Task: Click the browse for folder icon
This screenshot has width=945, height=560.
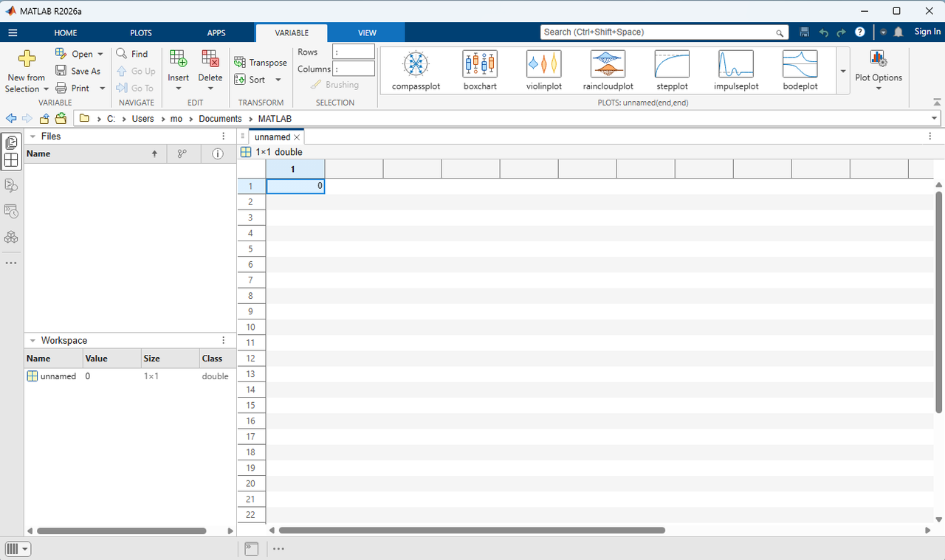Action: [x=61, y=118]
